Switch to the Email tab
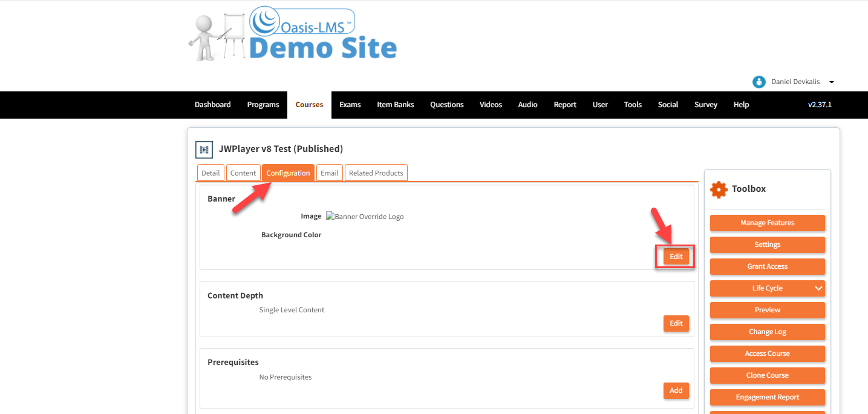This screenshot has width=868, height=414. click(329, 172)
